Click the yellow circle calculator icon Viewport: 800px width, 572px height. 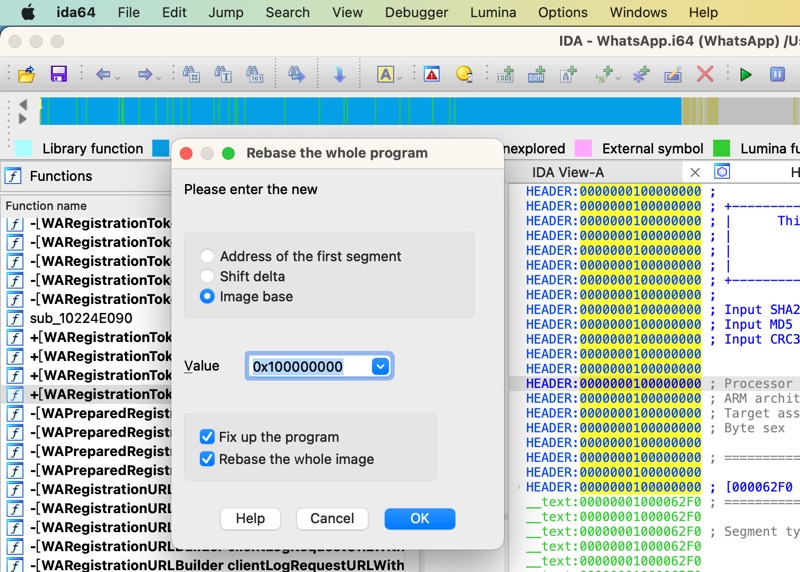click(x=464, y=74)
